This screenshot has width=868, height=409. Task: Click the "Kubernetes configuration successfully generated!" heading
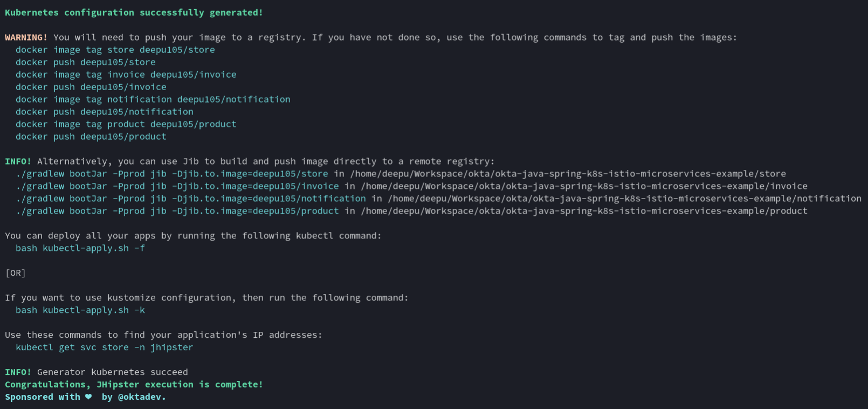[x=134, y=12]
